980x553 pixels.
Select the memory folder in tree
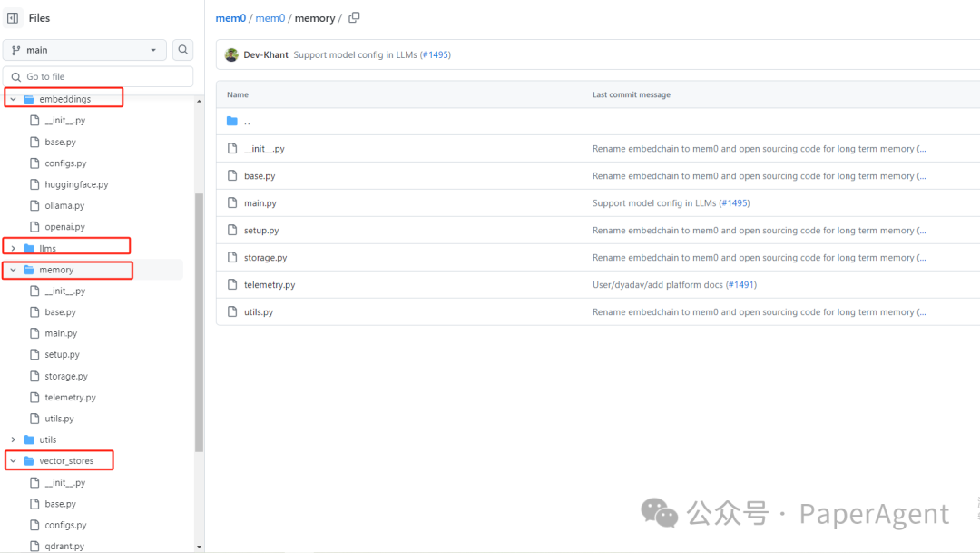pyautogui.click(x=56, y=270)
